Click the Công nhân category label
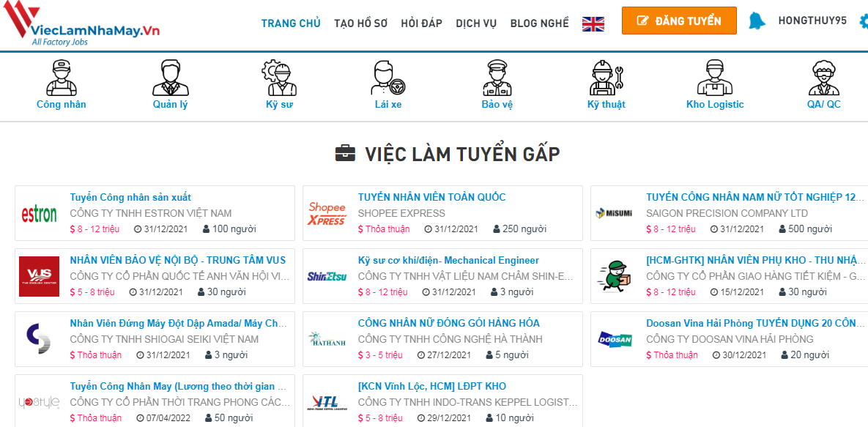Screen dimensions: 868x427 click(x=62, y=105)
